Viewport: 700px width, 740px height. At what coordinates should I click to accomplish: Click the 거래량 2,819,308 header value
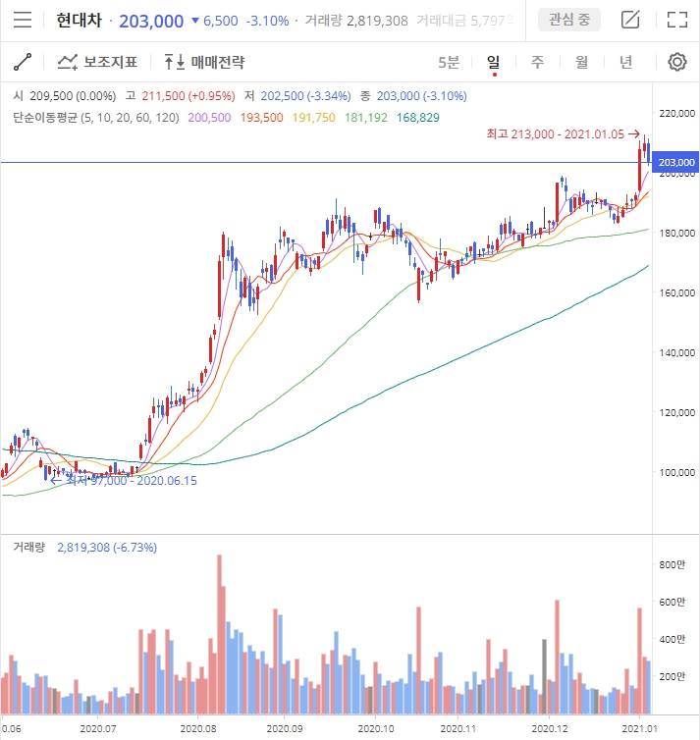point(356,21)
